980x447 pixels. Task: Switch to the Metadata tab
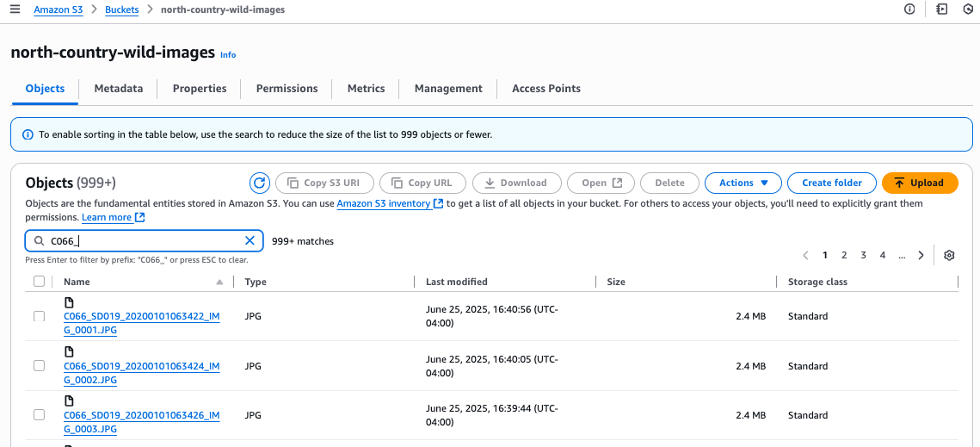(119, 88)
